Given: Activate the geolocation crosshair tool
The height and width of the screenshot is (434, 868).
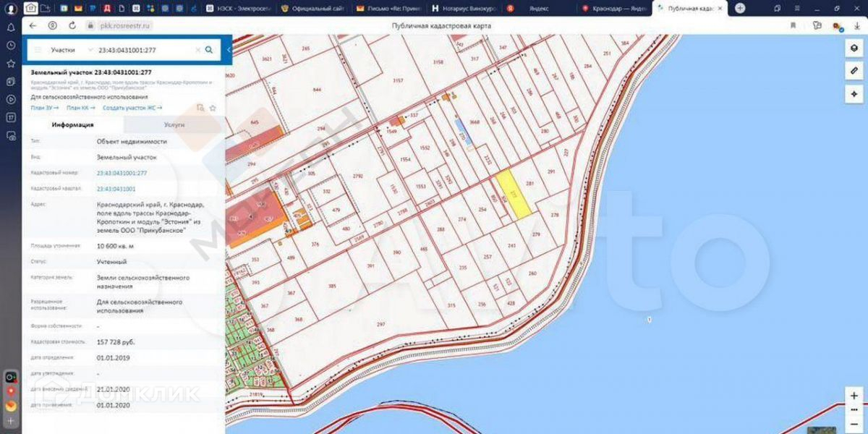Looking at the screenshot, I should 854,94.
